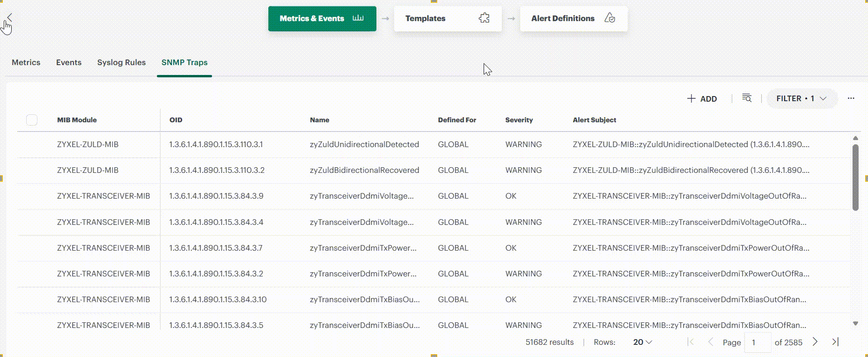The width and height of the screenshot is (868, 357).
Task: Select OID 1.3.6.1.4.1.890.1.15.3.84.3.9 cell
Action: (216, 196)
